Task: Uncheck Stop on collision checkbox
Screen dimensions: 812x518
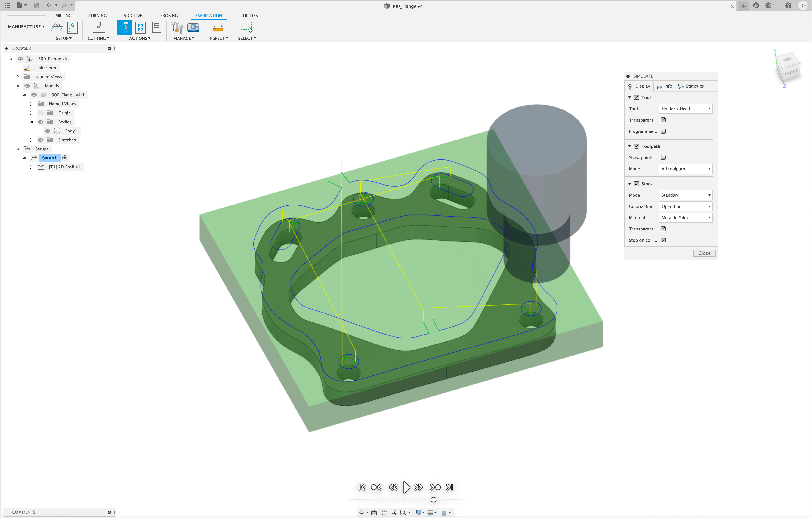Action: coord(663,240)
